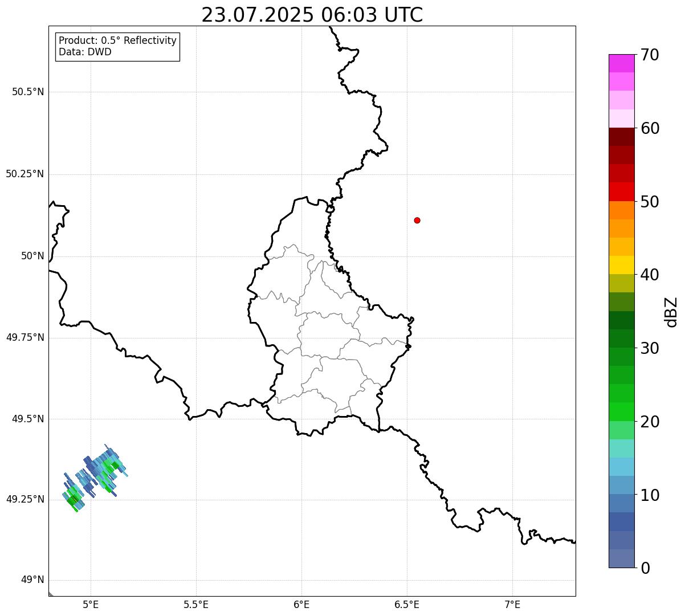
Task: Click the 49°N latitude label
Action: click(x=32, y=580)
